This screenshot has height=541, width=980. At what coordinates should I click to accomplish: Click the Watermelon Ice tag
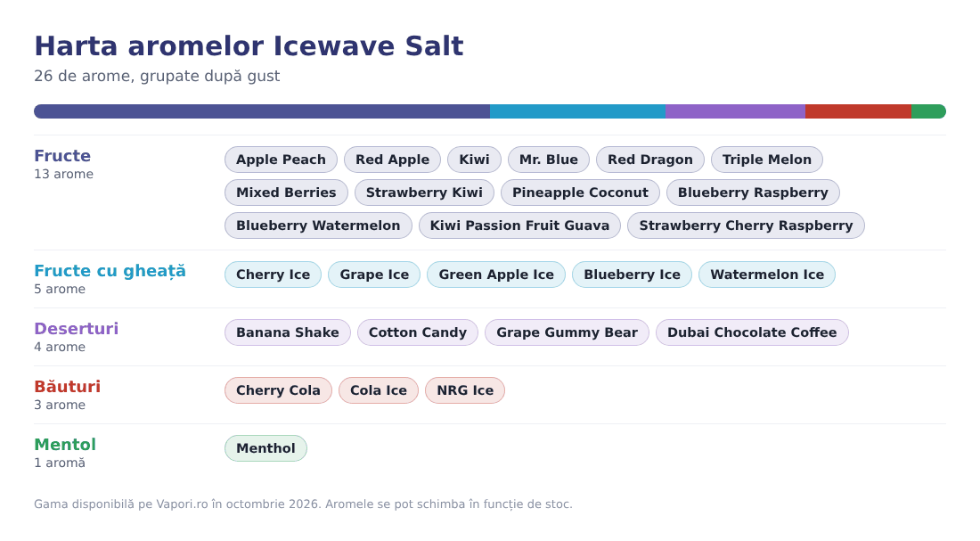point(767,275)
